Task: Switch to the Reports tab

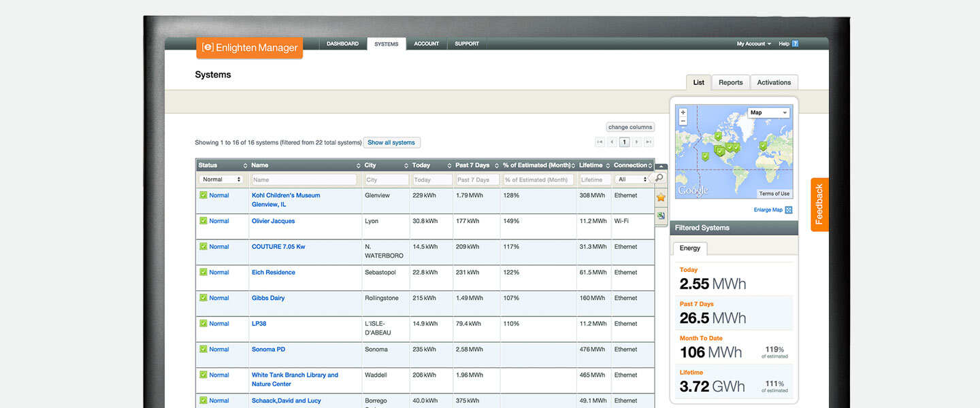Action: click(x=730, y=82)
